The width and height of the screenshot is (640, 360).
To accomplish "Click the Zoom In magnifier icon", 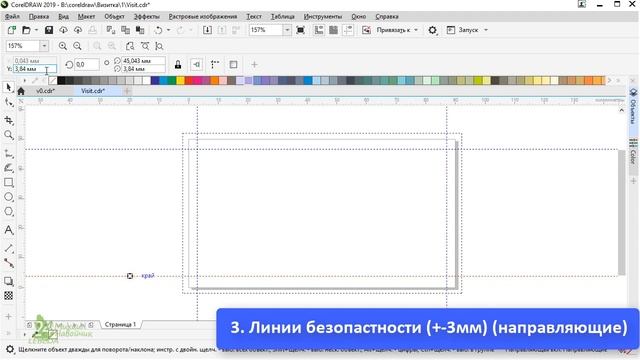I will pyautogui.click(x=62, y=46).
